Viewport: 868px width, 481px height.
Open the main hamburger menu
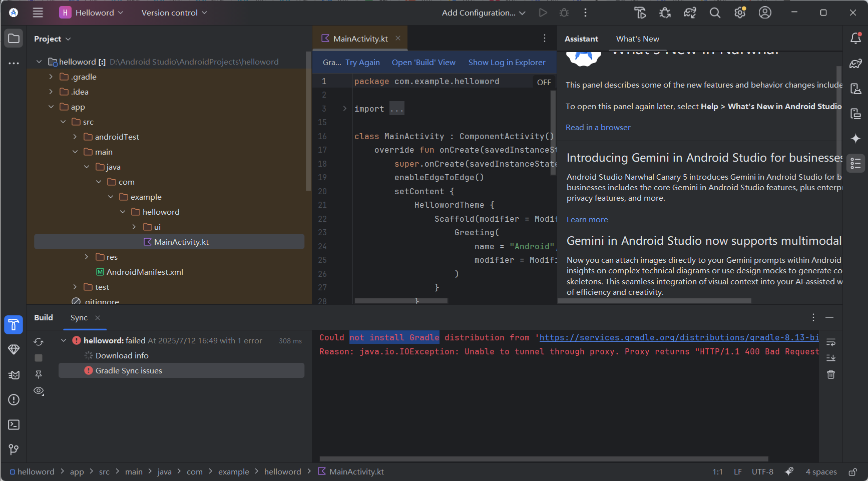38,13
